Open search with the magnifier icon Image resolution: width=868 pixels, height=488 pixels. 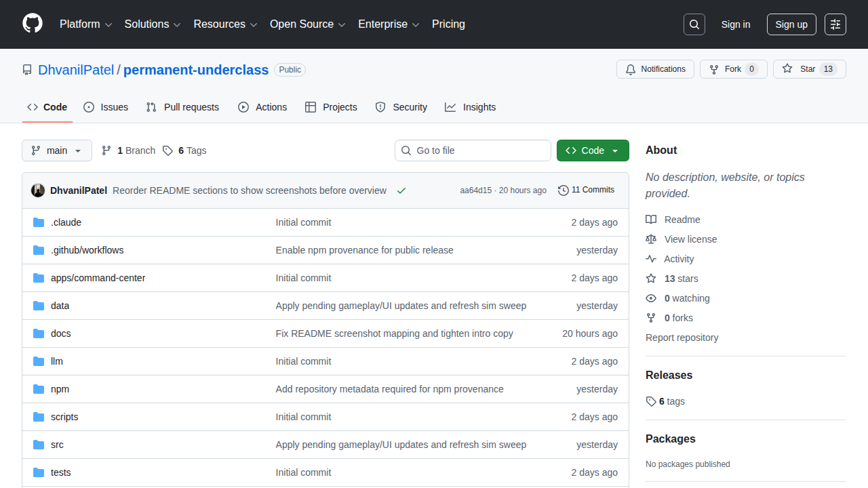click(694, 24)
